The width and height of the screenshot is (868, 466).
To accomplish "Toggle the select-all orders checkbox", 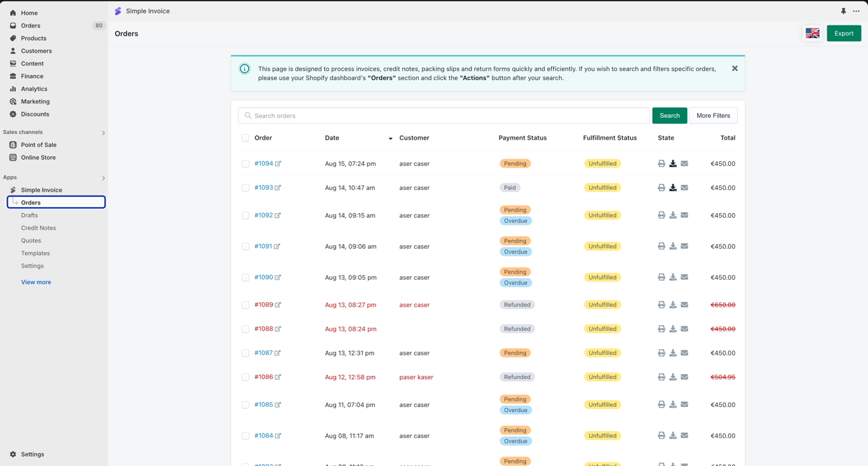I will pos(245,138).
